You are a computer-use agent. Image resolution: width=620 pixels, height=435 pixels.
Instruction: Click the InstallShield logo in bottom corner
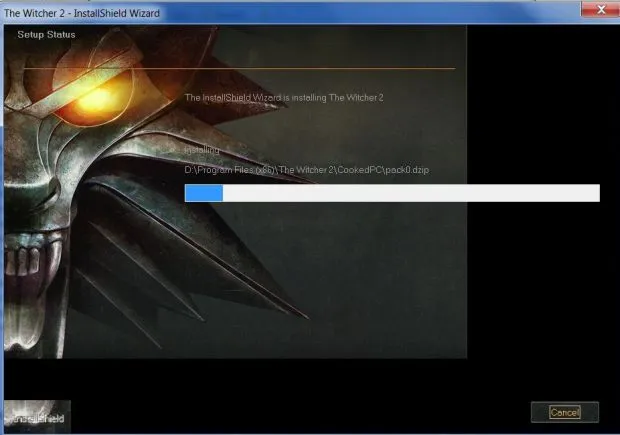pyautogui.click(x=36, y=417)
